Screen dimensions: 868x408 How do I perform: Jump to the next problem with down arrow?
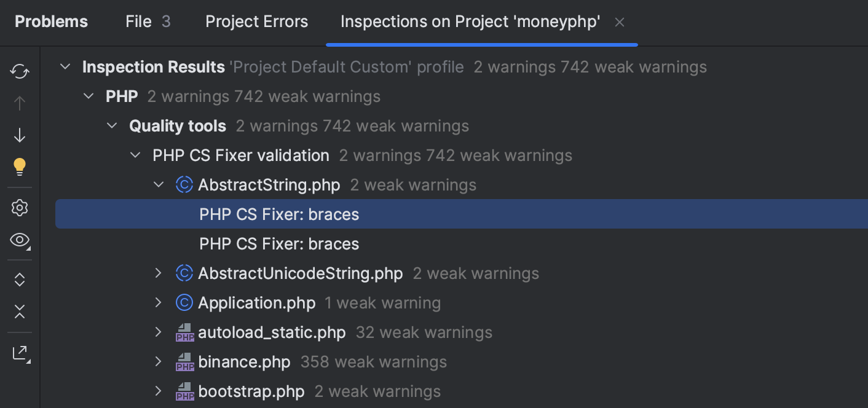19,135
